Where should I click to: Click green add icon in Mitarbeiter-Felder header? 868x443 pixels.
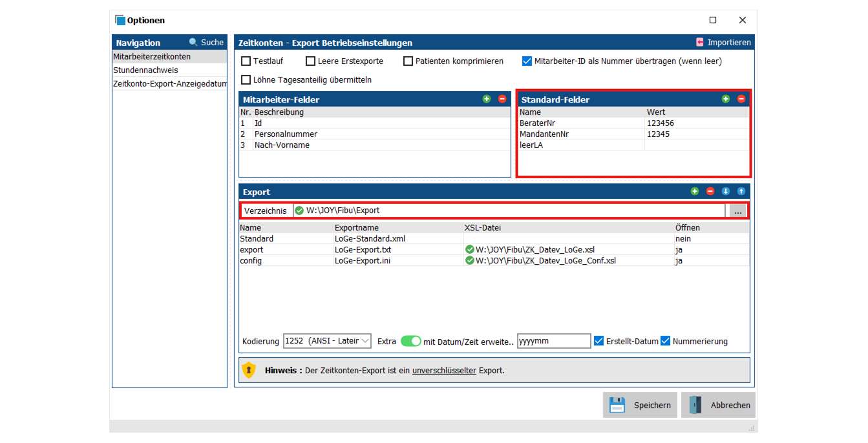487,99
